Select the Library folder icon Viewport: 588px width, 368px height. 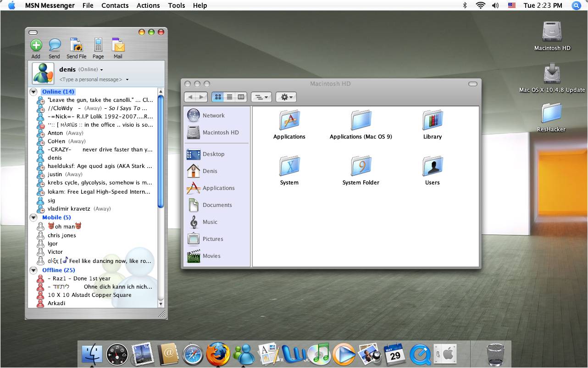pyautogui.click(x=433, y=121)
